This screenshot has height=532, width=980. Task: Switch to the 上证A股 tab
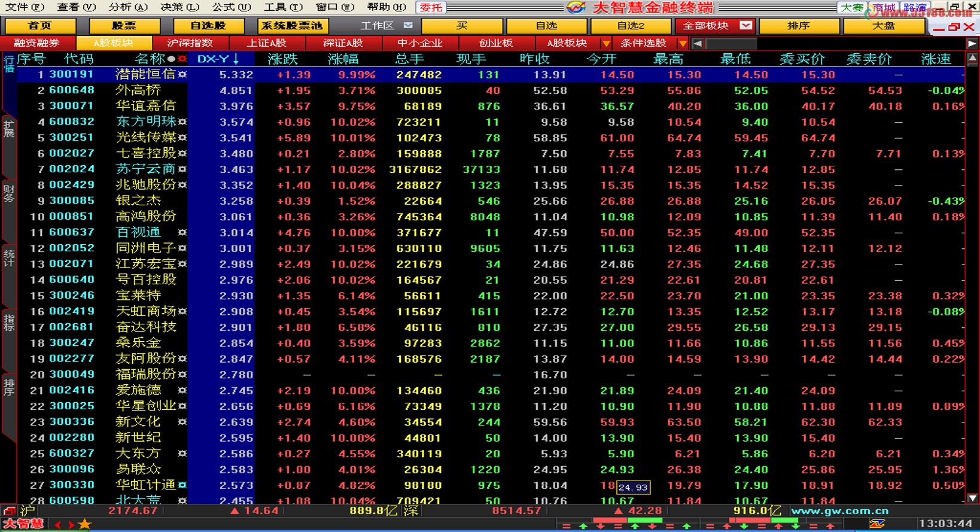(267, 43)
